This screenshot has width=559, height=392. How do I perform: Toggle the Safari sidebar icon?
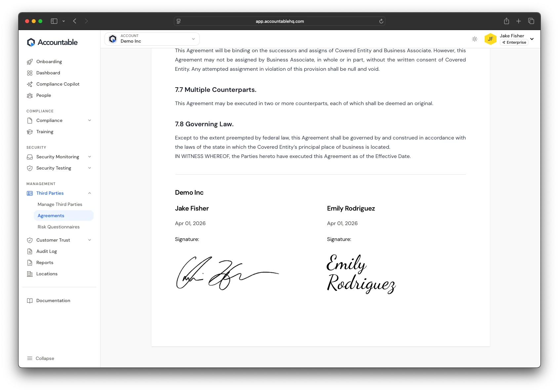[x=54, y=21]
